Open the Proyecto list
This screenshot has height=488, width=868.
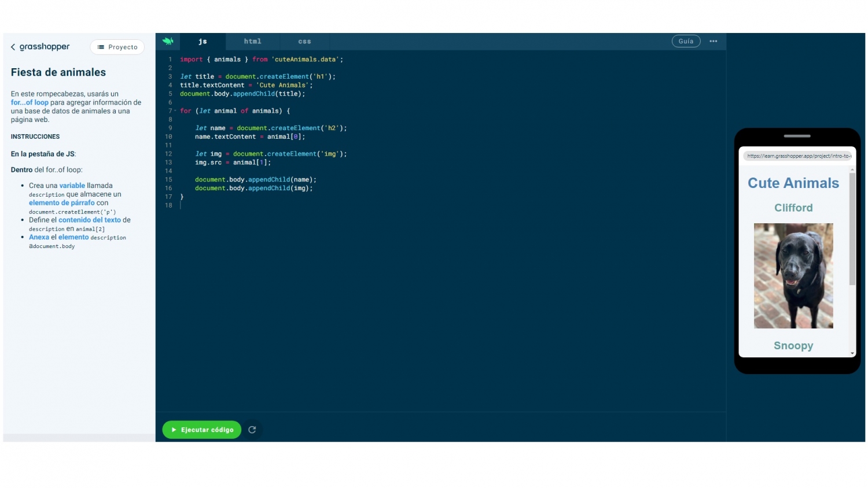(117, 47)
